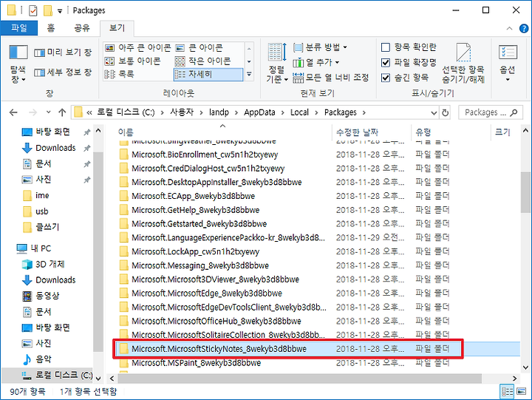
Task: Open recent locations dropdown arrow
Action: [48, 112]
